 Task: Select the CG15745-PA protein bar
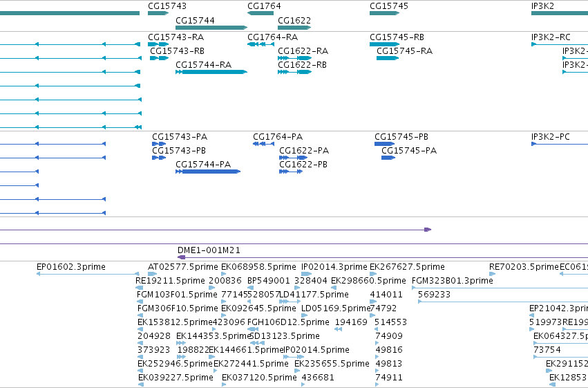coord(388,158)
